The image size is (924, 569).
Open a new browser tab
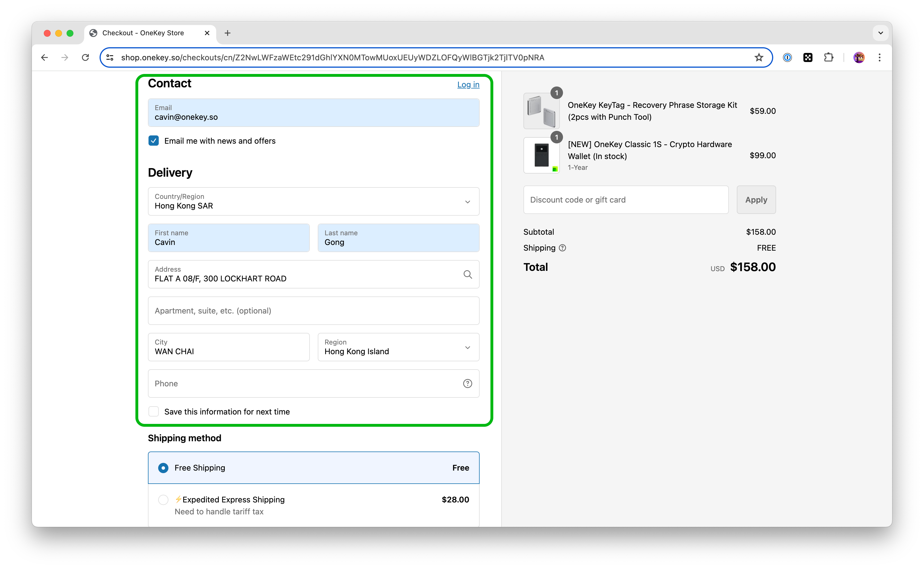point(228,33)
